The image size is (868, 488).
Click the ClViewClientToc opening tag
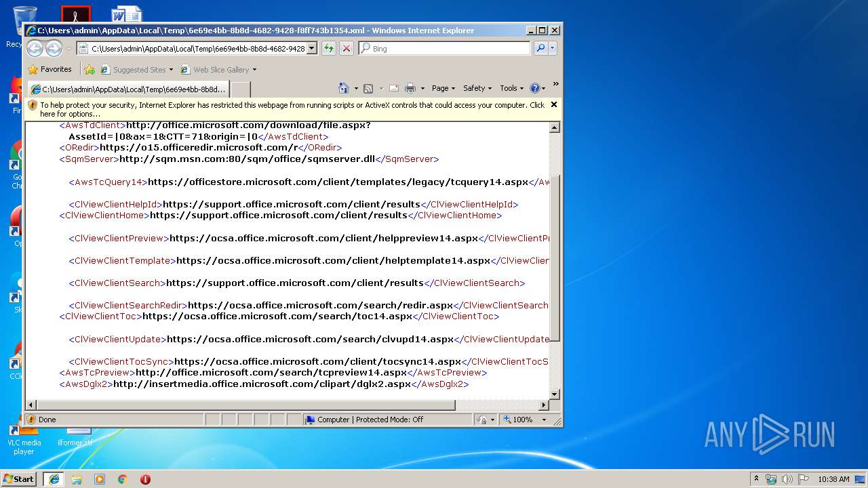coord(101,317)
